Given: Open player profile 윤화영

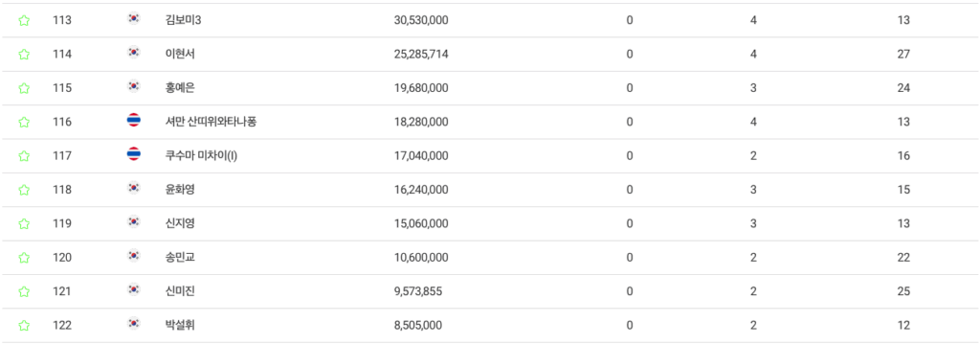Looking at the screenshot, I should point(179,190).
